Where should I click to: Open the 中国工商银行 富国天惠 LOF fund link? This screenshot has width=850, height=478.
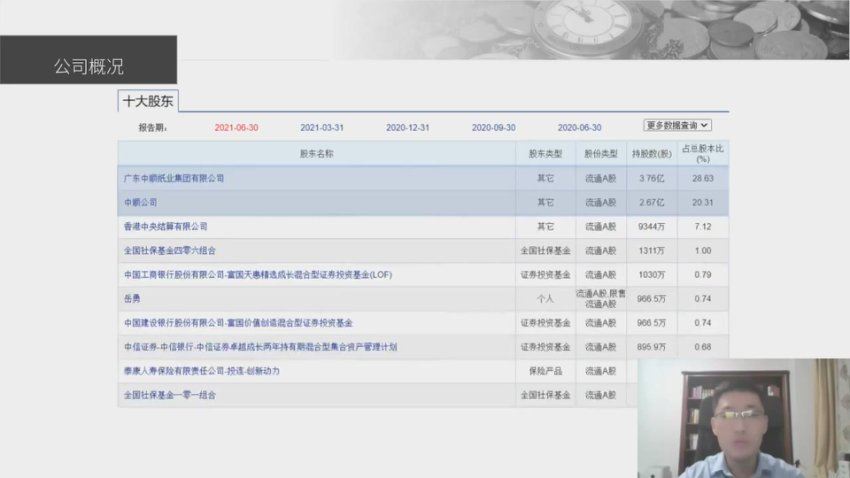pos(258,275)
